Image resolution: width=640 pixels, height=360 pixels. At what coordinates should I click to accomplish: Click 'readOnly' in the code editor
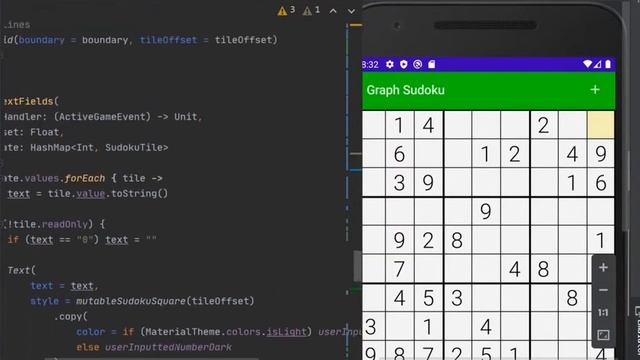click(65, 224)
